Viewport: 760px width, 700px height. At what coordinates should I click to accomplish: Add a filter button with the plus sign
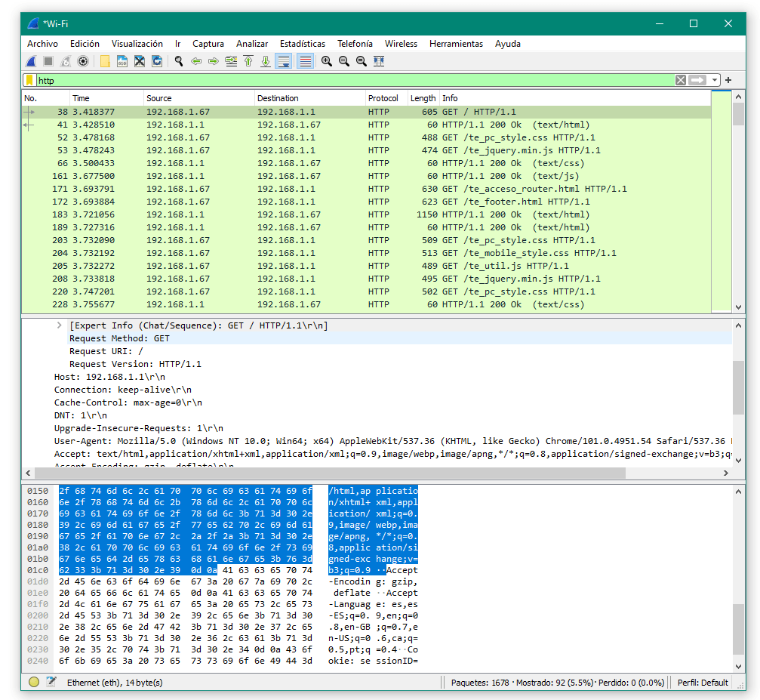click(728, 80)
